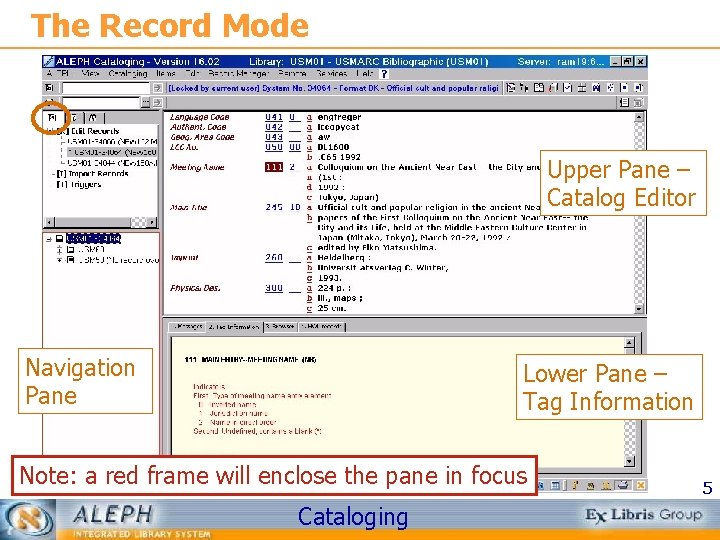Screen dimensions: 720x540
Task: Click tag 245 Main Title
Action: 274,208
